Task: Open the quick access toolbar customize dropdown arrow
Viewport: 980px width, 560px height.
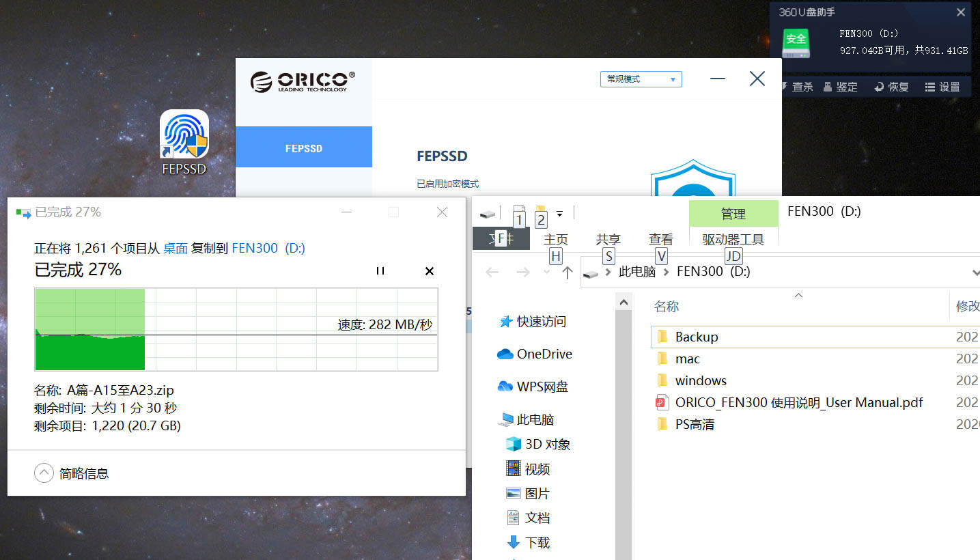Action: (559, 214)
